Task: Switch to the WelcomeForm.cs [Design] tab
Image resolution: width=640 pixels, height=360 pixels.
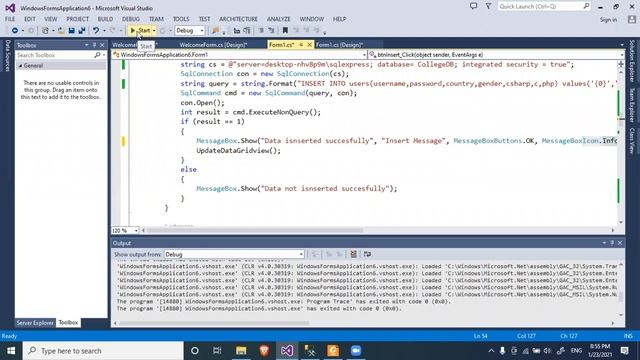Action: click(213, 44)
